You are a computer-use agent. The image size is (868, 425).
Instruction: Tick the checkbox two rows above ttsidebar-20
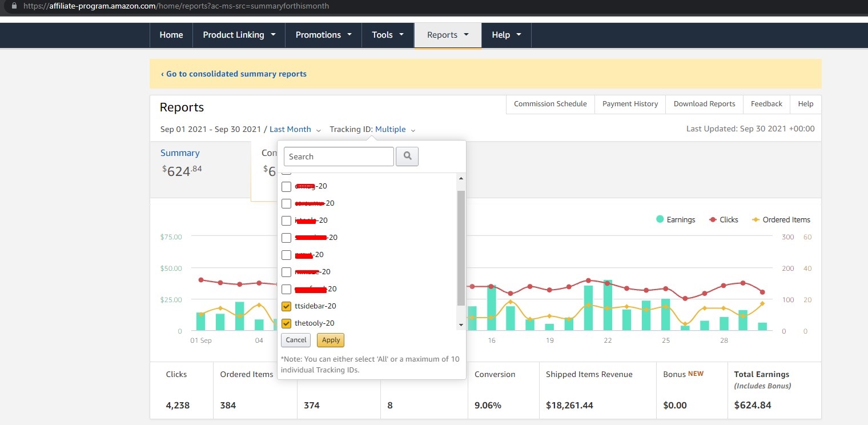coord(287,272)
